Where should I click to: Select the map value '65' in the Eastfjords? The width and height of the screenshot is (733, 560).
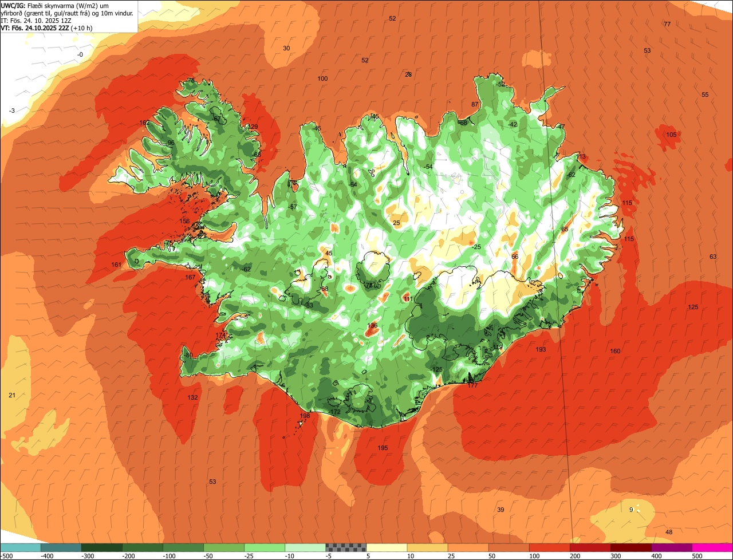[x=565, y=229]
